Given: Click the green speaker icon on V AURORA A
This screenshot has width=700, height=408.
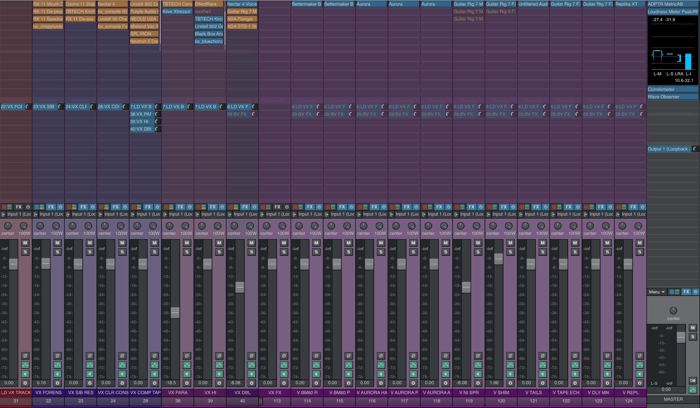Looking at the screenshot, I should tap(446, 374).
